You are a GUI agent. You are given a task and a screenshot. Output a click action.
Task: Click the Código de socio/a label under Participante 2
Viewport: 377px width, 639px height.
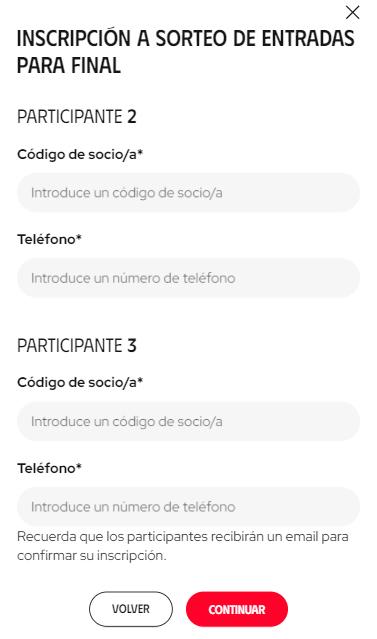tap(80, 154)
